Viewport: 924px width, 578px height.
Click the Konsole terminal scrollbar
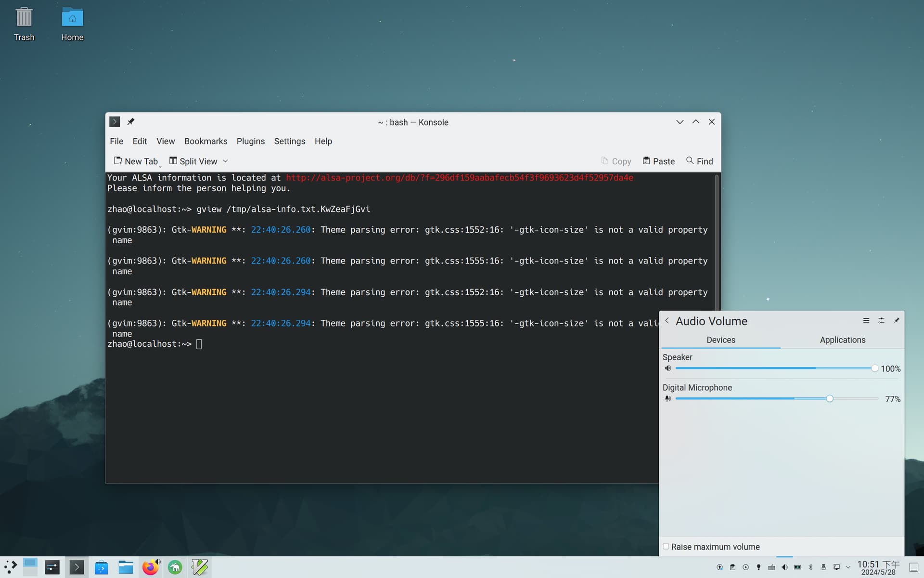(717, 241)
